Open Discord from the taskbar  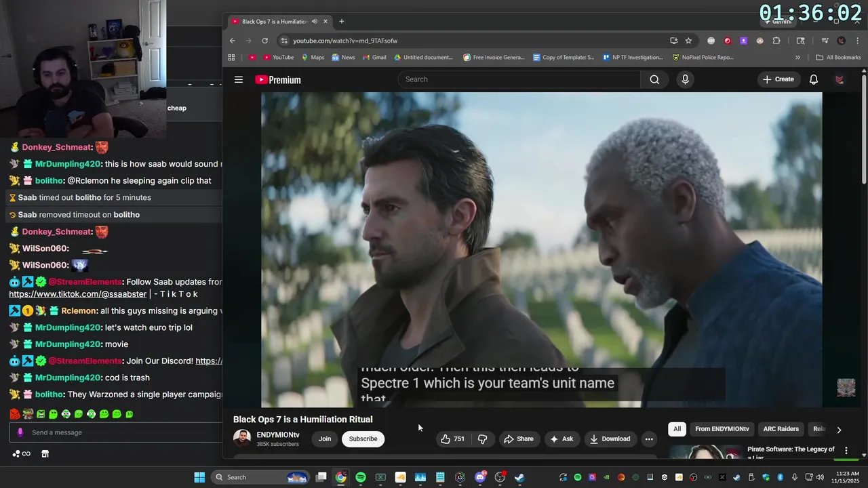(480, 477)
